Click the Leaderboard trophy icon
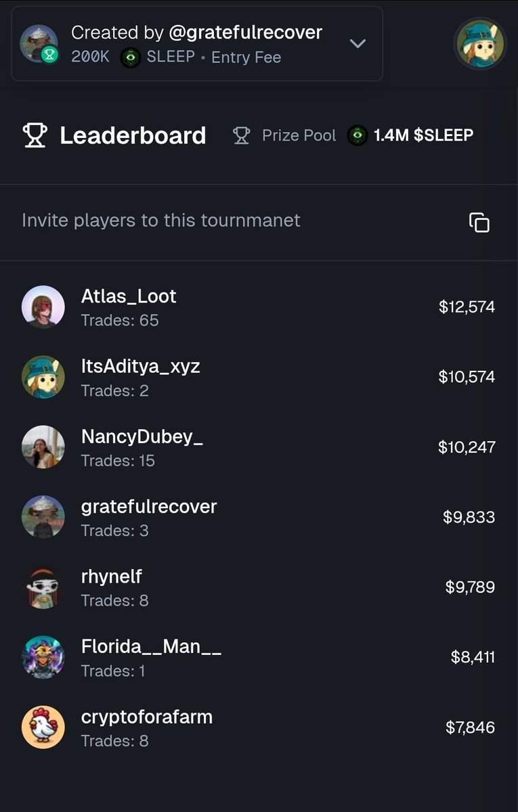Viewport: 518px width, 812px height. click(x=35, y=135)
